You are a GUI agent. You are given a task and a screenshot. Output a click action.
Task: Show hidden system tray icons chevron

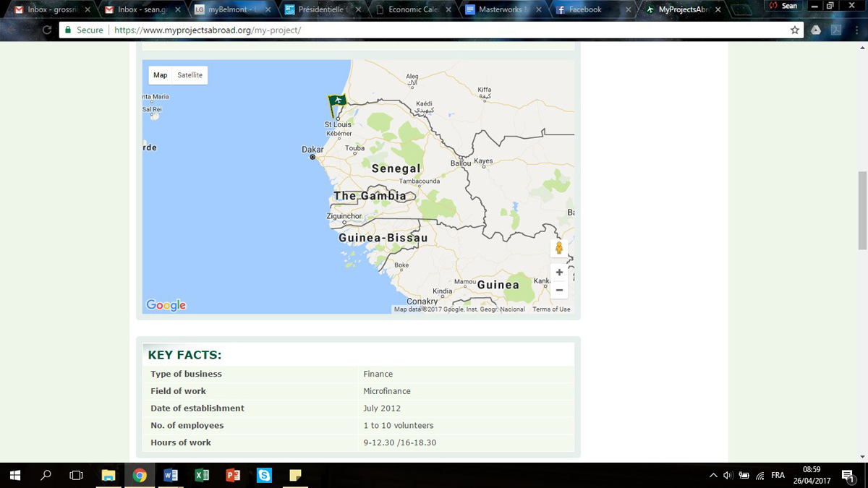coord(713,475)
